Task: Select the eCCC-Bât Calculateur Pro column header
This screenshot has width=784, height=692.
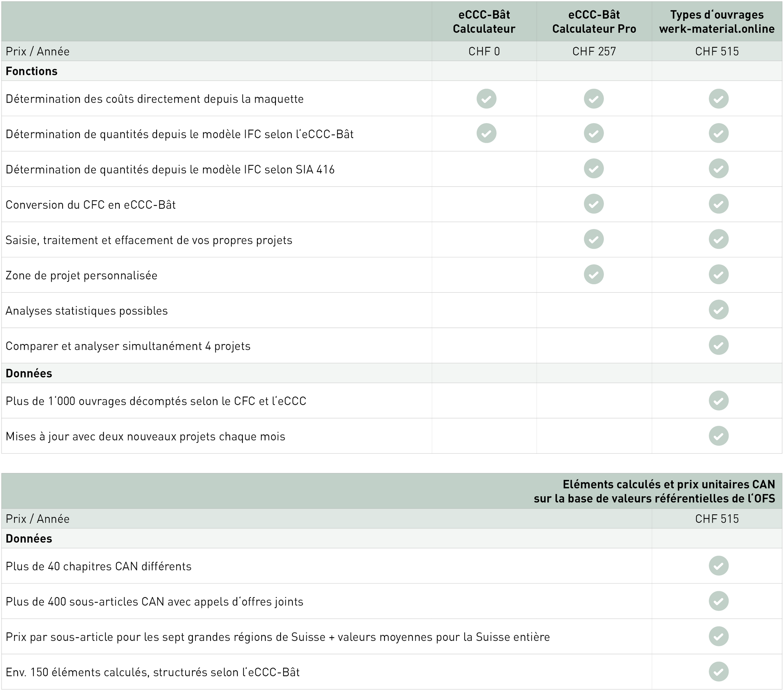Action: tap(594, 21)
